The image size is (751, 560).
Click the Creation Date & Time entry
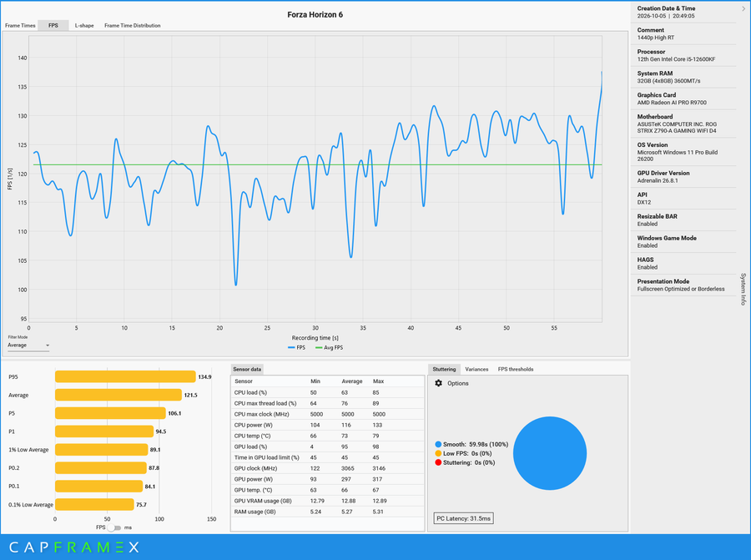683,12
